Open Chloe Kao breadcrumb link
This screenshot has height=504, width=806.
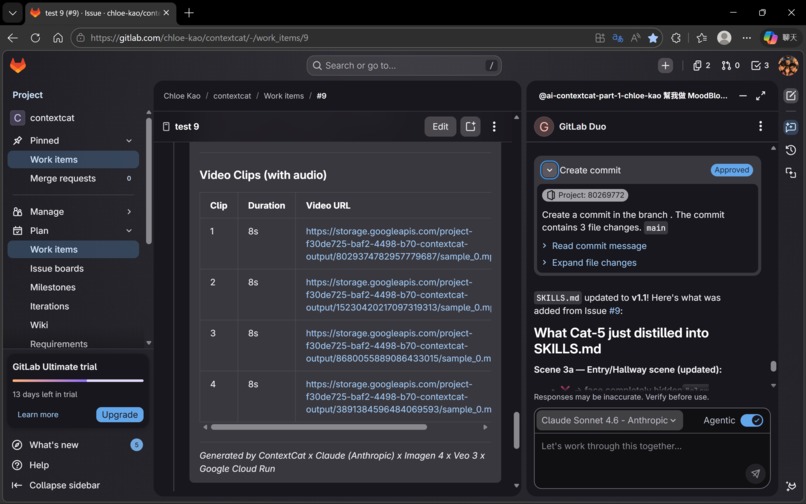(x=182, y=96)
